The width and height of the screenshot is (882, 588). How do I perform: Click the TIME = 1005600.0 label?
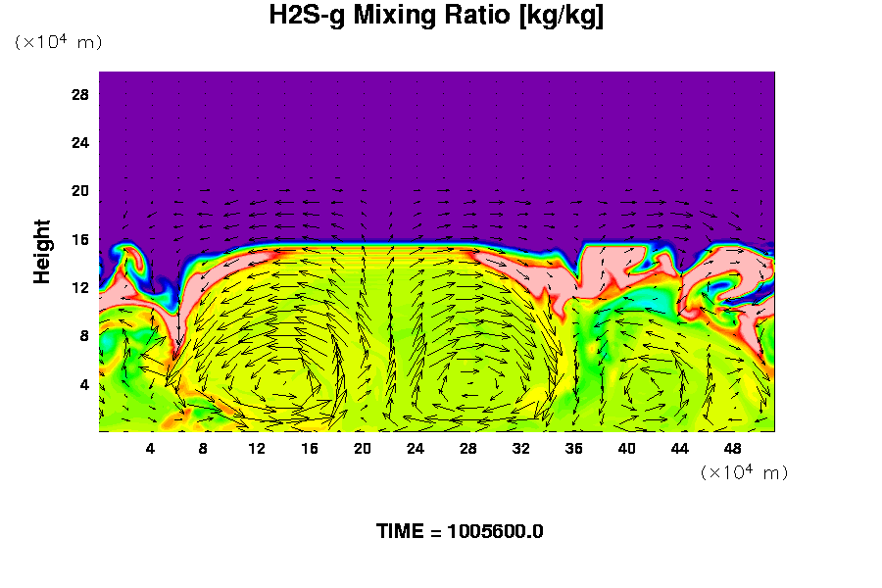coord(460,532)
